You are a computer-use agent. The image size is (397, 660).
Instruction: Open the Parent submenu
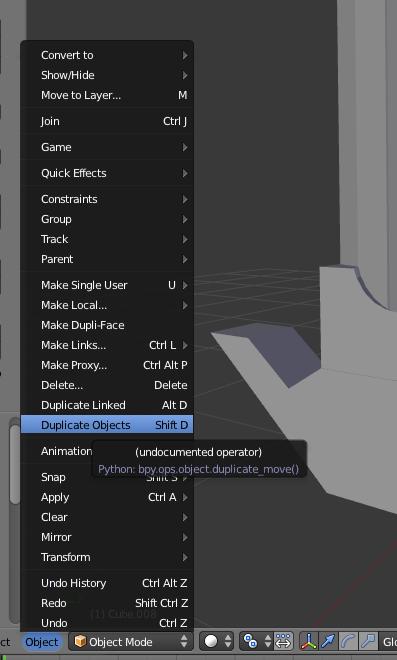pyautogui.click(x=107, y=259)
